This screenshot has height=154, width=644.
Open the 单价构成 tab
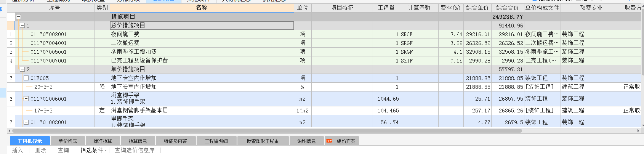click(67, 141)
